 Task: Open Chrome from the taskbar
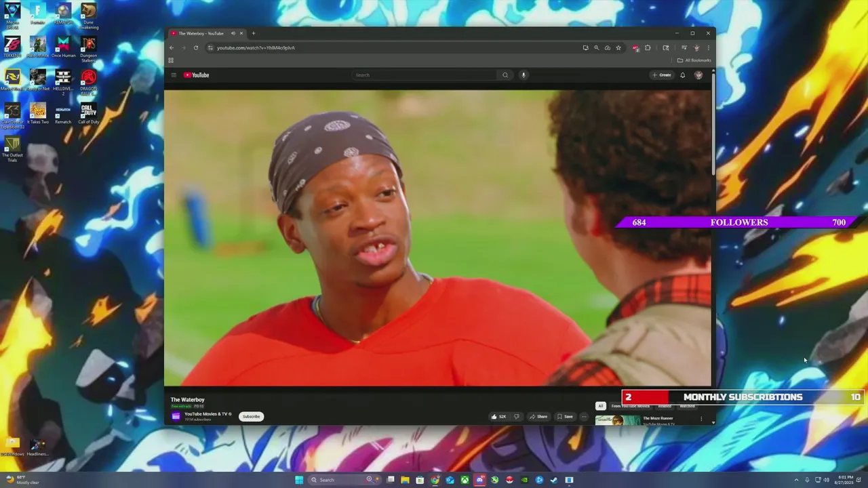click(x=435, y=480)
